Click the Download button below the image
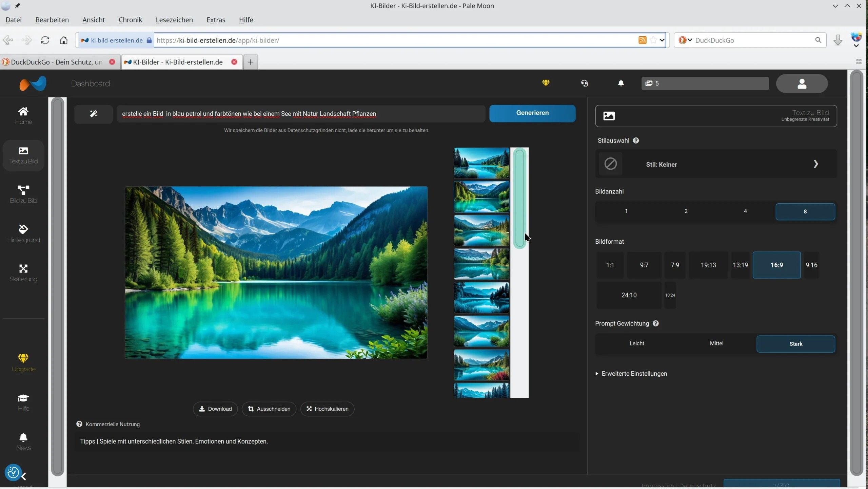The height and width of the screenshot is (489, 868). [215, 409]
